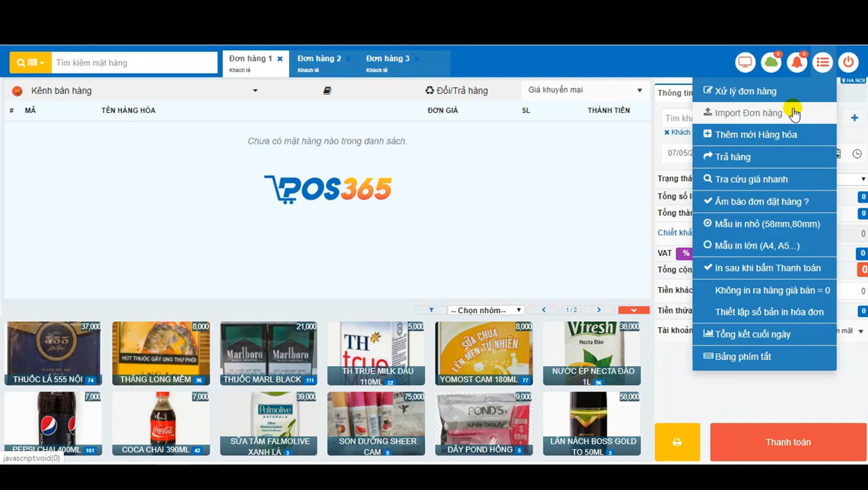
Task: Add PEPSI CHAI 400ML product
Action: (53, 423)
